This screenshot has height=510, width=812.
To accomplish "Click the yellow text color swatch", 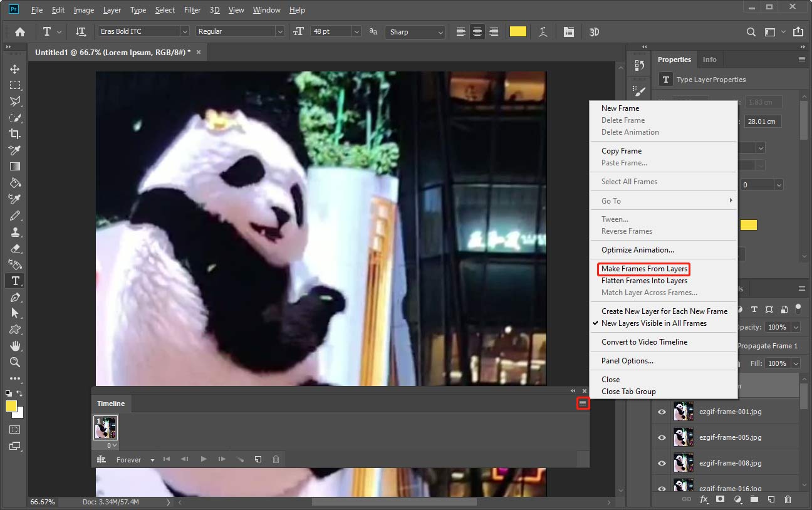I will coord(518,32).
